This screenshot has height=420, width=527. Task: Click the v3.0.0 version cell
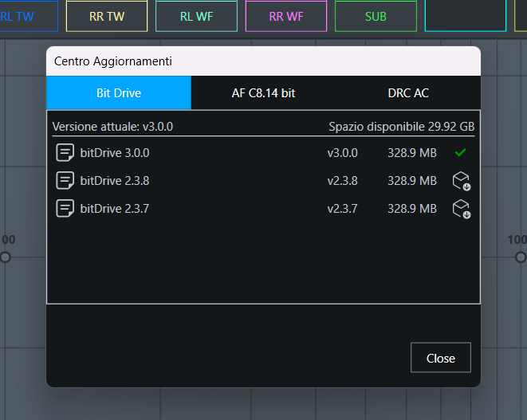tap(343, 153)
